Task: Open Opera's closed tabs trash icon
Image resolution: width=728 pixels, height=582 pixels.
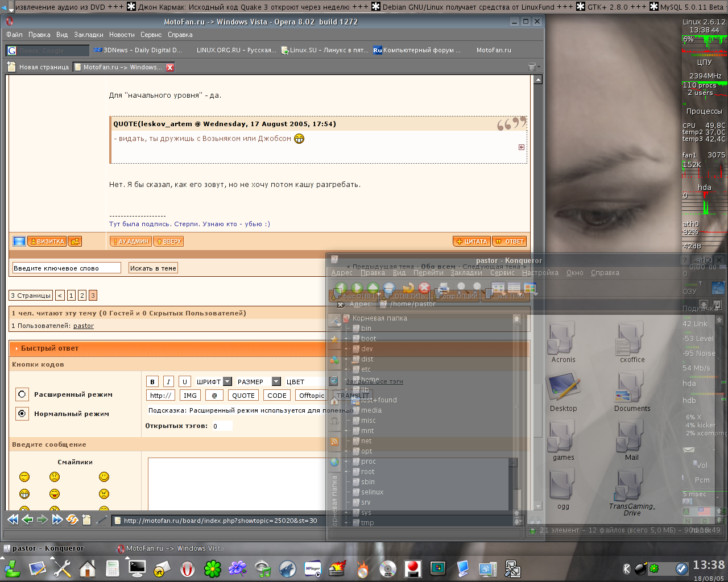Action: pyautogui.click(x=532, y=66)
